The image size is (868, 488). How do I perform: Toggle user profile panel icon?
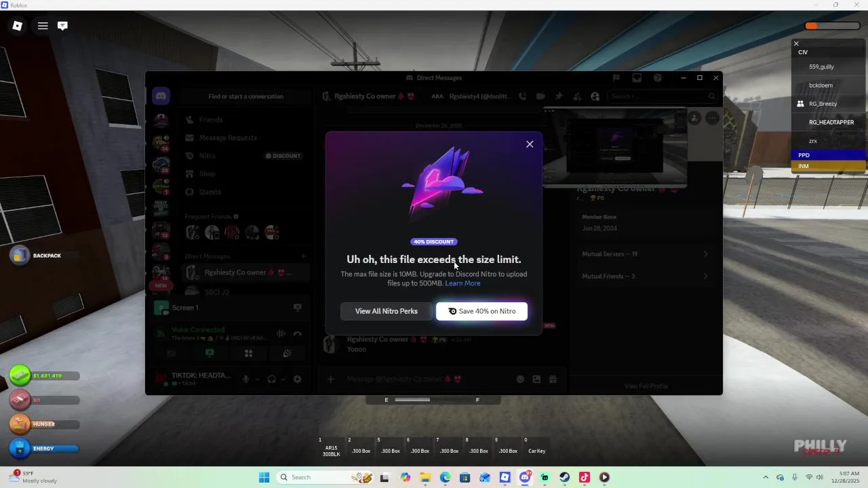pos(595,96)
